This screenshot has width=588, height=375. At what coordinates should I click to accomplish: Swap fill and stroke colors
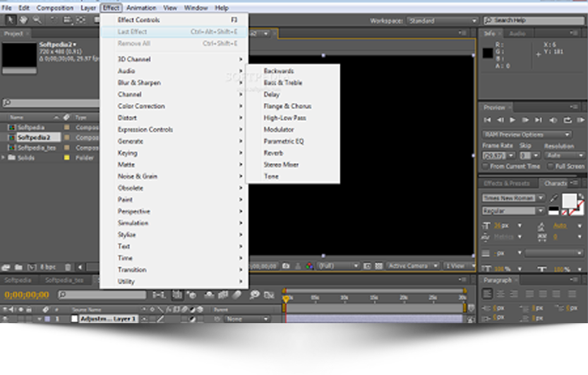tap(581, 195)
